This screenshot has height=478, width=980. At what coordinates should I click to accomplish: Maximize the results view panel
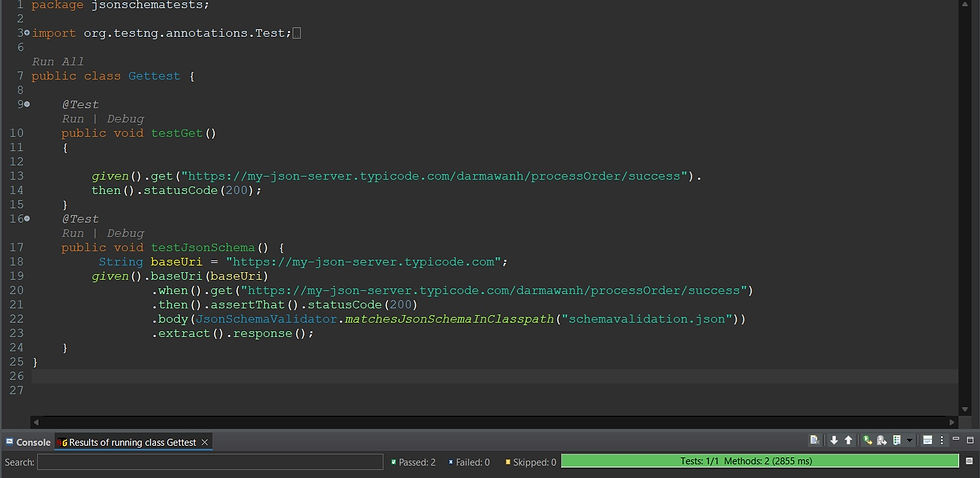point(970,440)
